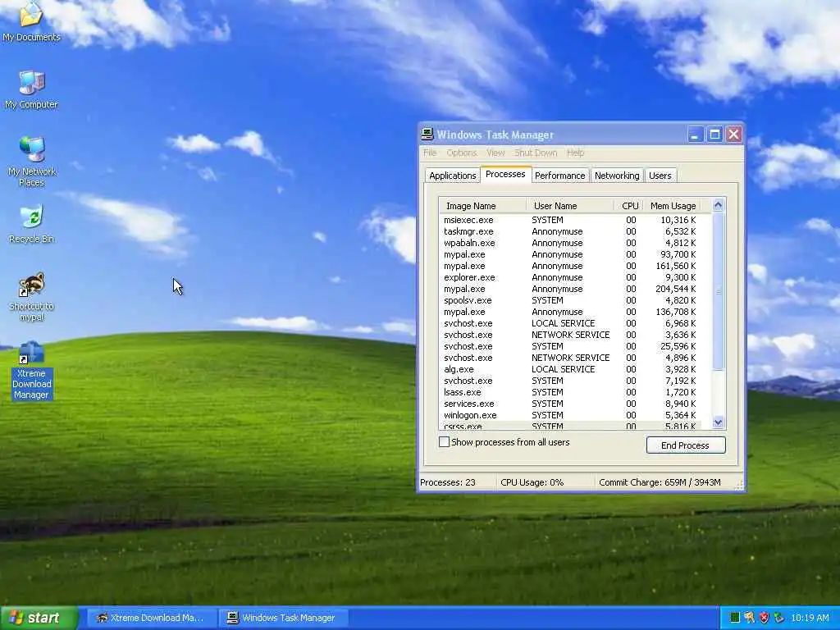Screen dimensions: 840x630
Task: Select the My Computer desktop icon
Action: point(31,90)
